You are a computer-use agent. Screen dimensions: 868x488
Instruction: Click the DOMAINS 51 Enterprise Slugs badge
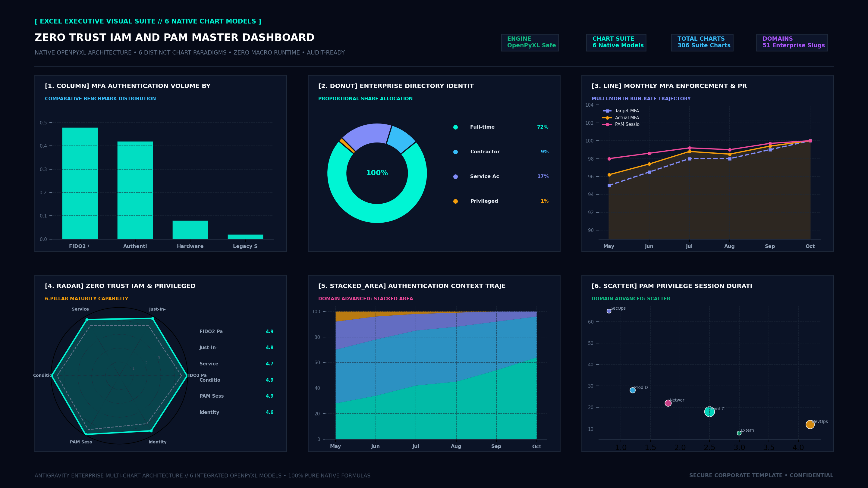(792, 42)
